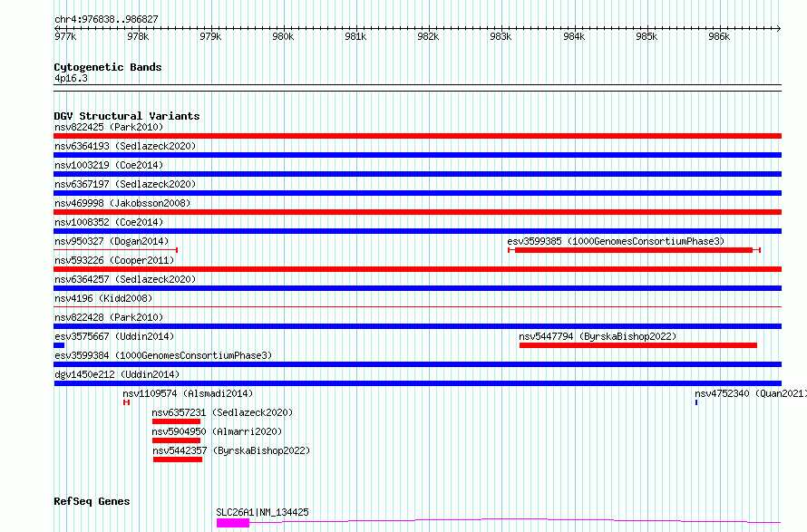
Task: Click the tiny red nsv1109574 marker
Action: coord(126,402)
